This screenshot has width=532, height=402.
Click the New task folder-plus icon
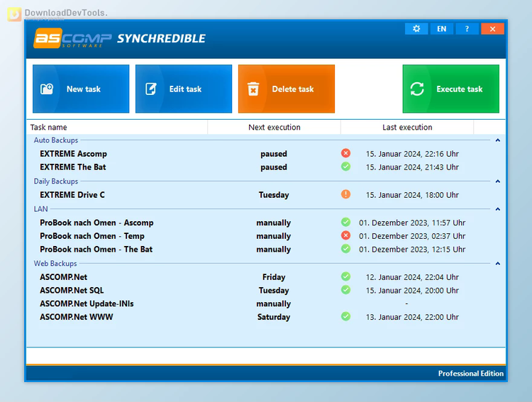[47, 89]
